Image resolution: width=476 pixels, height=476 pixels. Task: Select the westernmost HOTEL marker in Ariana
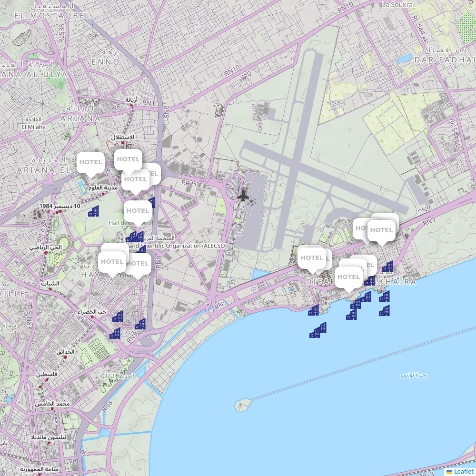(x=90, y=162)
